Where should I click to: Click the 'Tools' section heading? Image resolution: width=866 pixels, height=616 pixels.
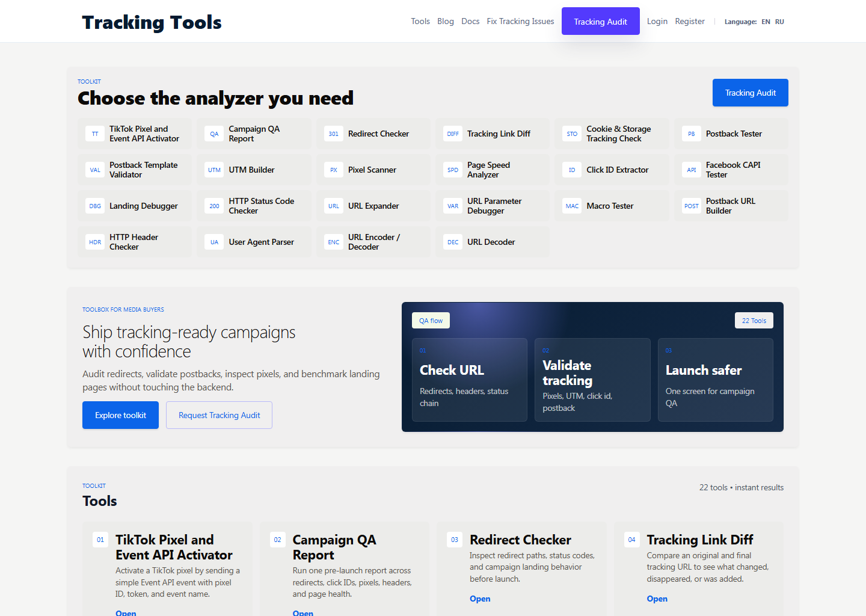coord(100,501)
